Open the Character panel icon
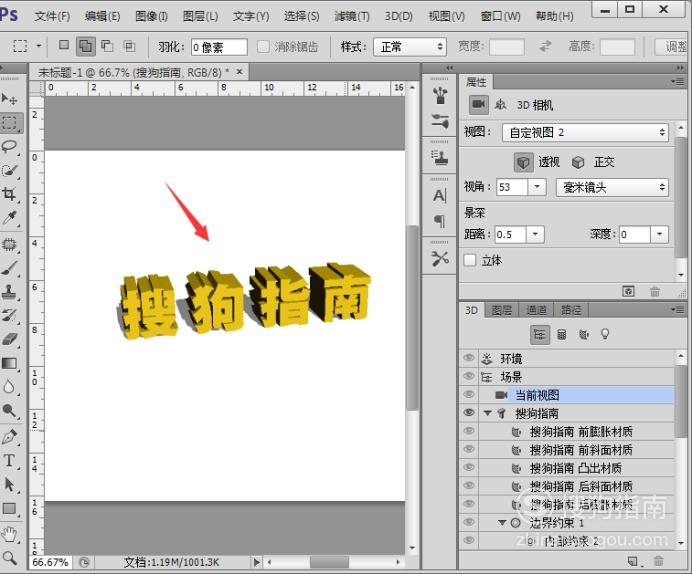 [440, 195]
